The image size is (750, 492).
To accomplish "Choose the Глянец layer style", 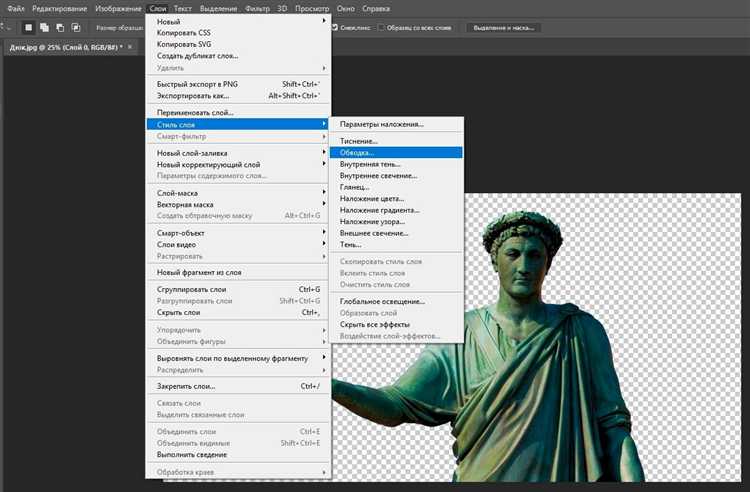I will 396,187.
